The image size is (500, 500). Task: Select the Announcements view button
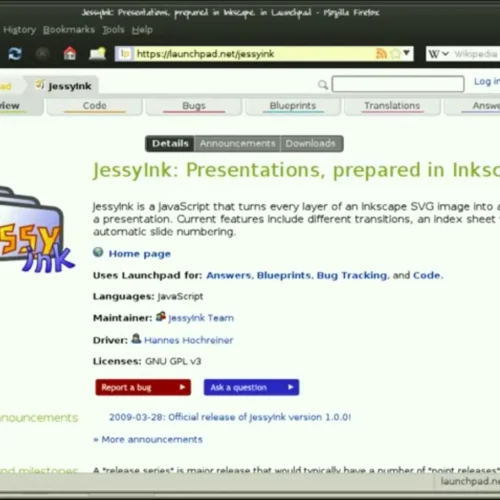point(237,144)
